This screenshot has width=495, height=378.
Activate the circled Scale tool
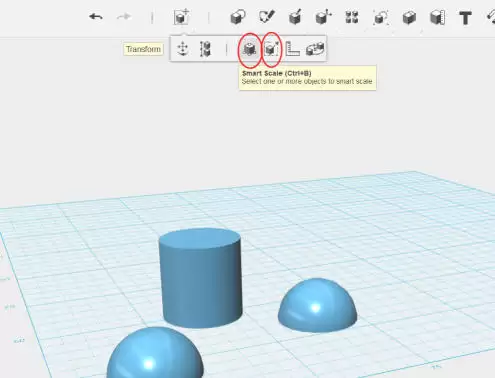pos(271,49)
